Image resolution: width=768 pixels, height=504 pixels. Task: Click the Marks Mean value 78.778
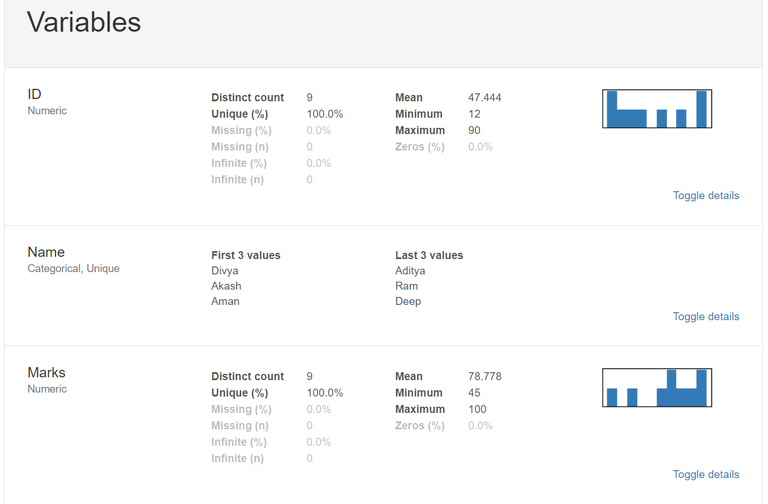point(485,377)
